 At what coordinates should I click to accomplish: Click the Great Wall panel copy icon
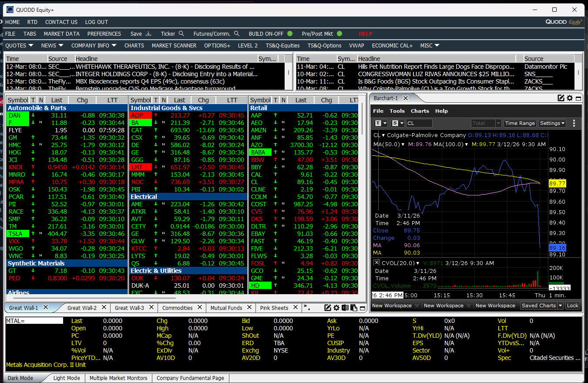pyautogui.click(x=353, y=308)
